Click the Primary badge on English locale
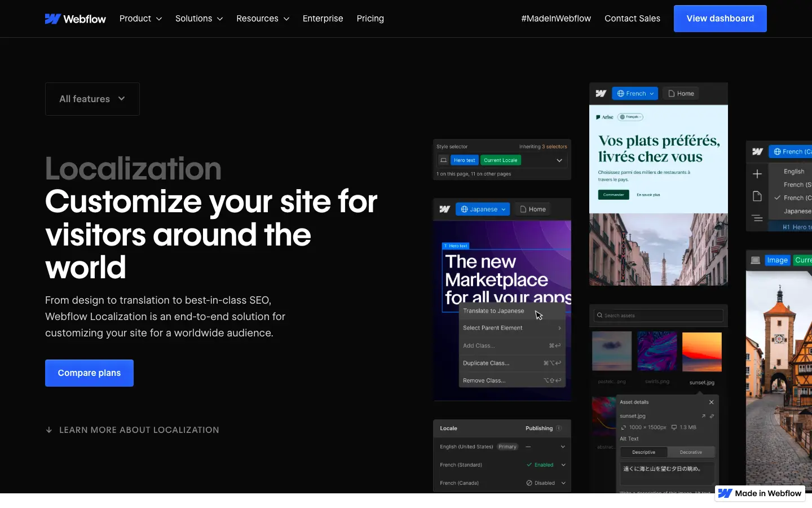Image resolution: width=812 pixels, height=508 pixels. coord(507,447)
